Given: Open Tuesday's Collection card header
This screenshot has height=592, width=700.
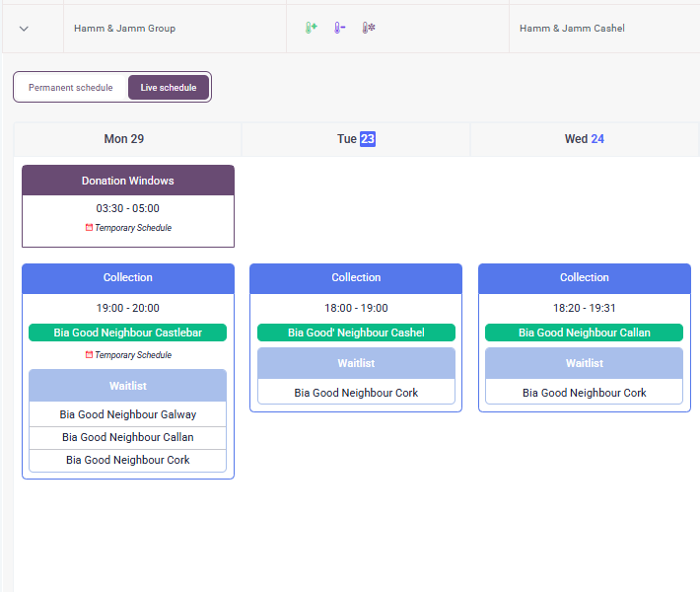Looking at the screenshot, I should pyautogui.click(x=356, y=277).
